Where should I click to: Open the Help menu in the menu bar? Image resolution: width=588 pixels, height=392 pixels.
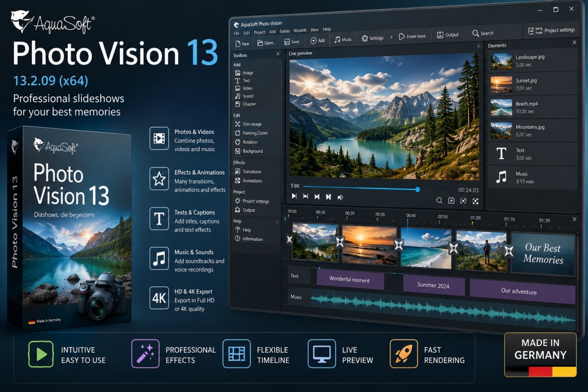[x=327, y=29]
